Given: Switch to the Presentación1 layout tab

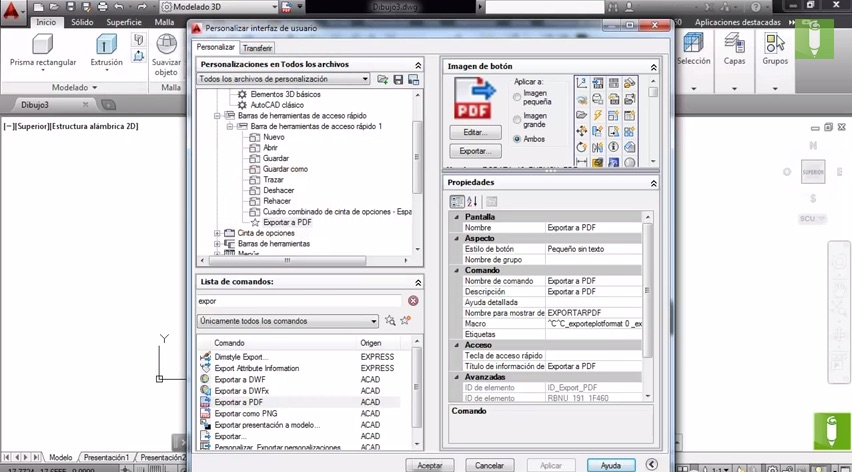Looking at the screenshot, I should (106, 457).
